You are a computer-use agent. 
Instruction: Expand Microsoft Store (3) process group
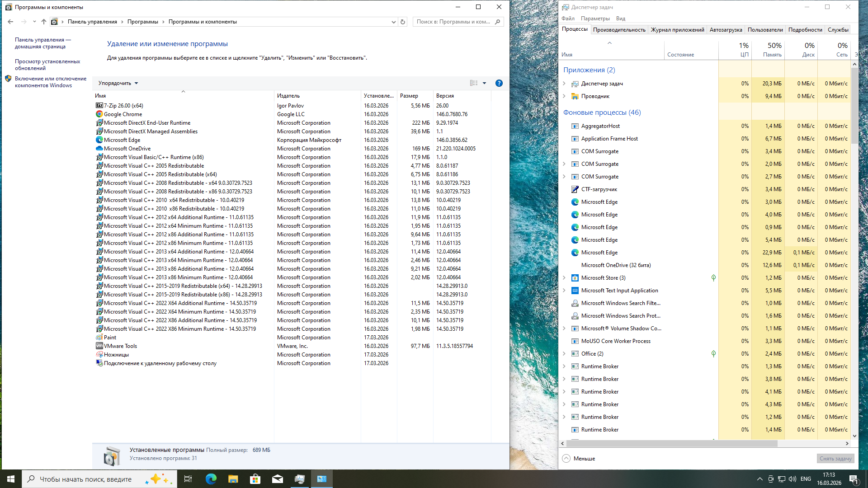point(564,278)
